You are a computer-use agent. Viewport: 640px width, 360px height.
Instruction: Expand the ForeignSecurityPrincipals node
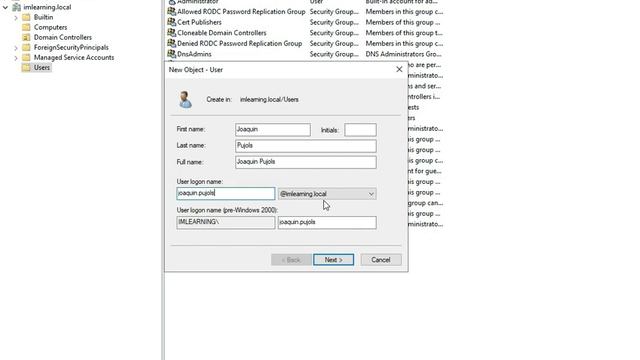pos(16,48)
